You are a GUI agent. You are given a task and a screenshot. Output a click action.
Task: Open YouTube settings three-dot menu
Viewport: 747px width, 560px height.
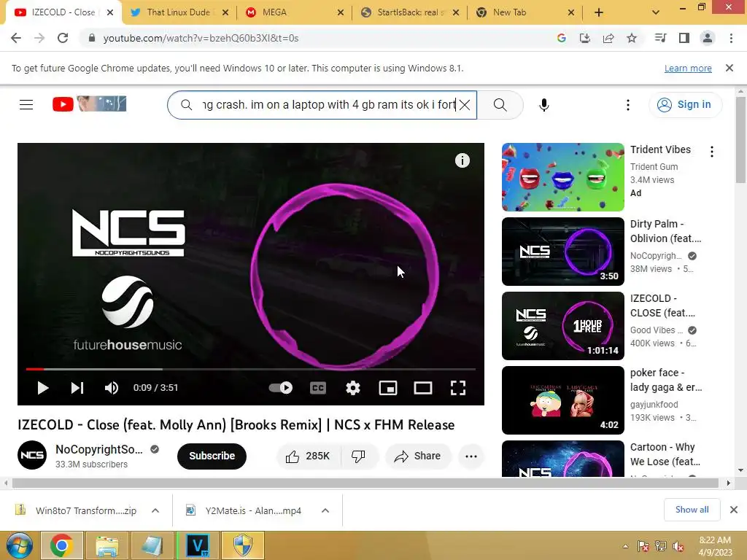(628, 104)
